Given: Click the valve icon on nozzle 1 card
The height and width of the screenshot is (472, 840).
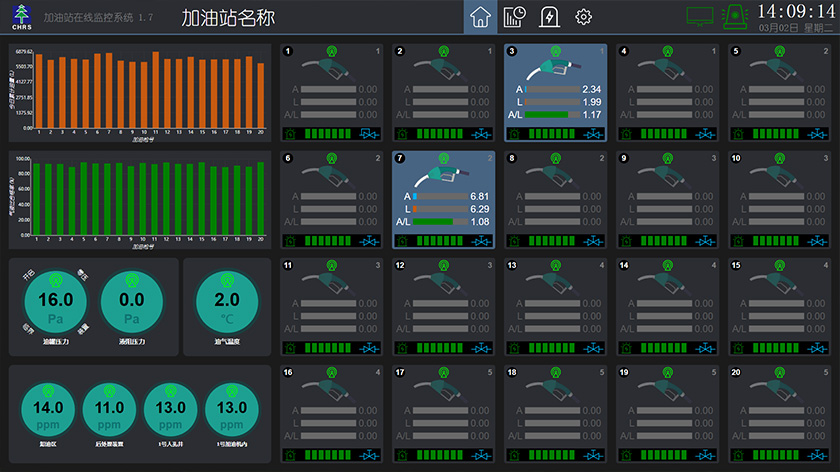Looking at the screenshot, I should click(x=370, y=133).
